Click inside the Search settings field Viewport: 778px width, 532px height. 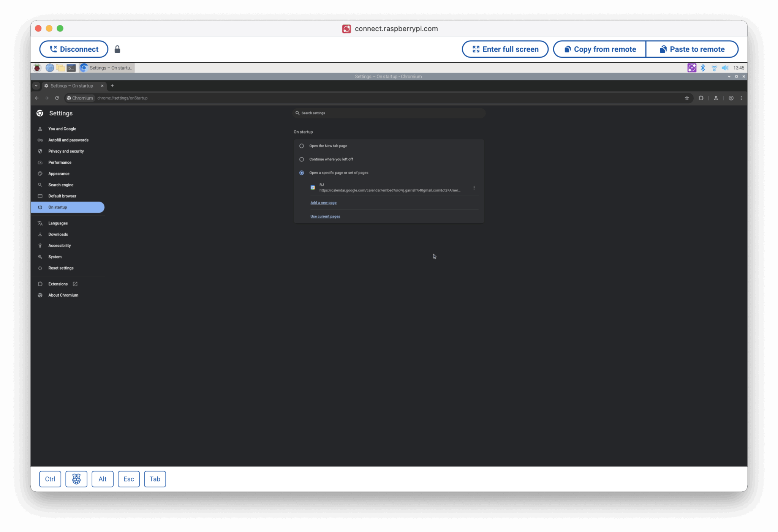coord(388,113)
